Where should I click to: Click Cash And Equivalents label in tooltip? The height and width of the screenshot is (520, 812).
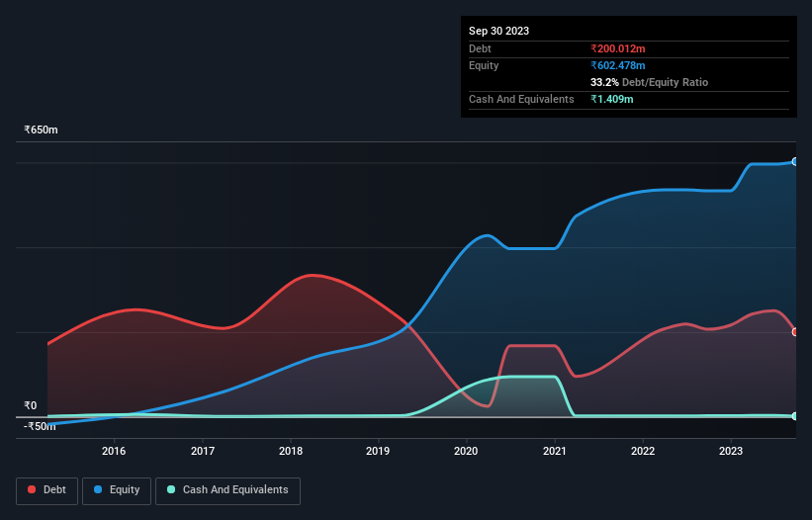(521, 99)
